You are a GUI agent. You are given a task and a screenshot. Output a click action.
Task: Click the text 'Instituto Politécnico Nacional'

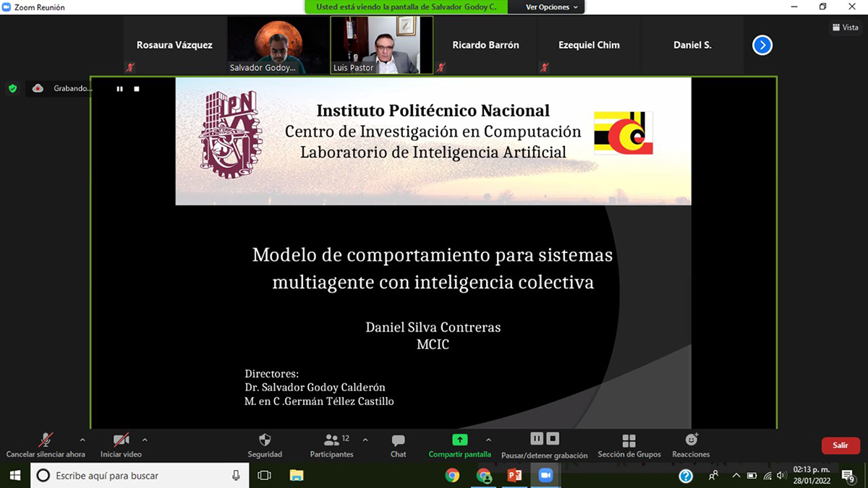(x=433, y=111)
